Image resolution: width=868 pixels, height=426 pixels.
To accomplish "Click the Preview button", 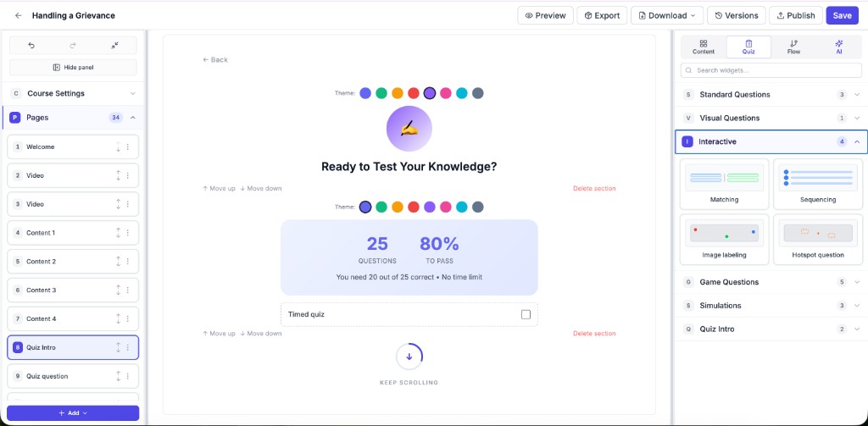I will pyautogui.click(x=545, y=15).
